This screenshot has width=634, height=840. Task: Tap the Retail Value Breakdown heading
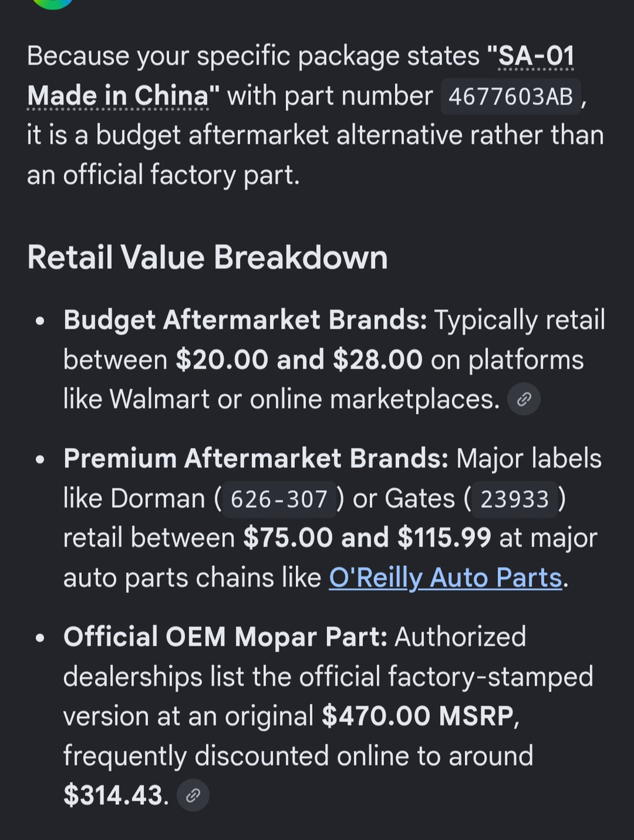[x=207, y=258]
